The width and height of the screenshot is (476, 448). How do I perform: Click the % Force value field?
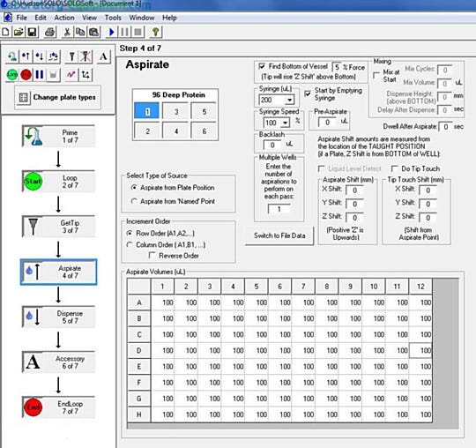point(337,67)
